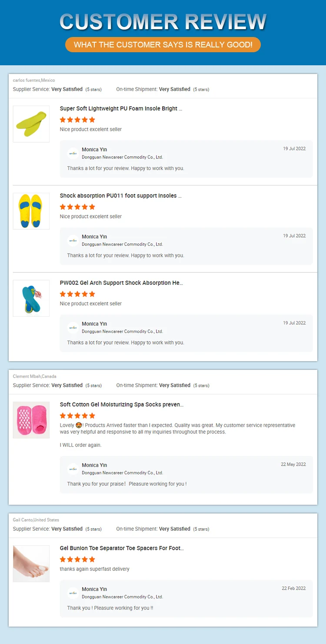
Task: Click seller avatar icon in the 22 Feb 2022 reply
Action: pos(73,593)
